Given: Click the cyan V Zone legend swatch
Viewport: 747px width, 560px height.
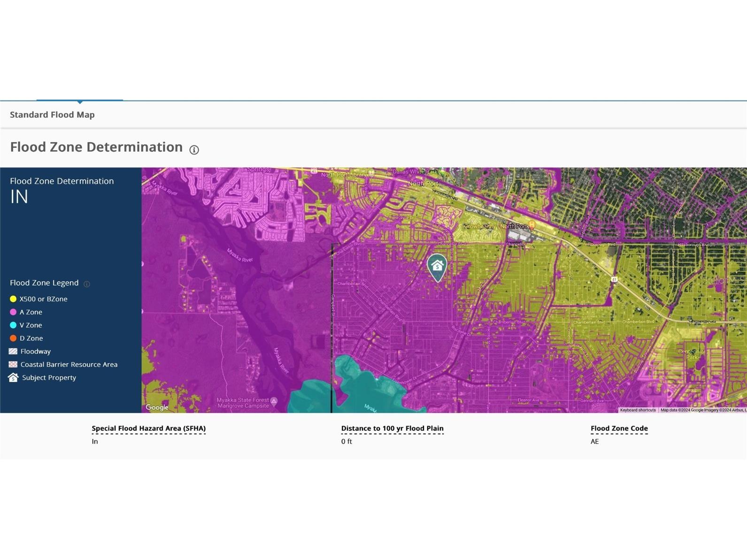Looking at the screenshot, I should pyautogui.click(x=13, y=325).
